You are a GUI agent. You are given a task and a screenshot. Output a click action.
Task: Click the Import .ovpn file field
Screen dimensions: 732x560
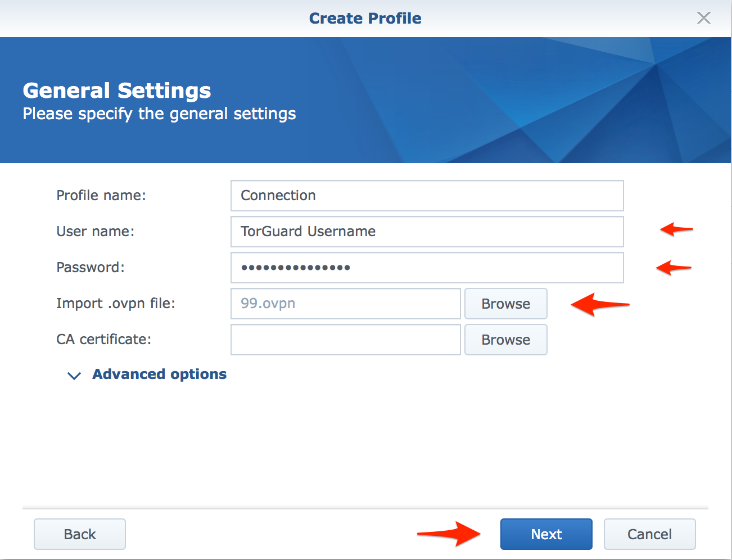(x=345, y=304)
